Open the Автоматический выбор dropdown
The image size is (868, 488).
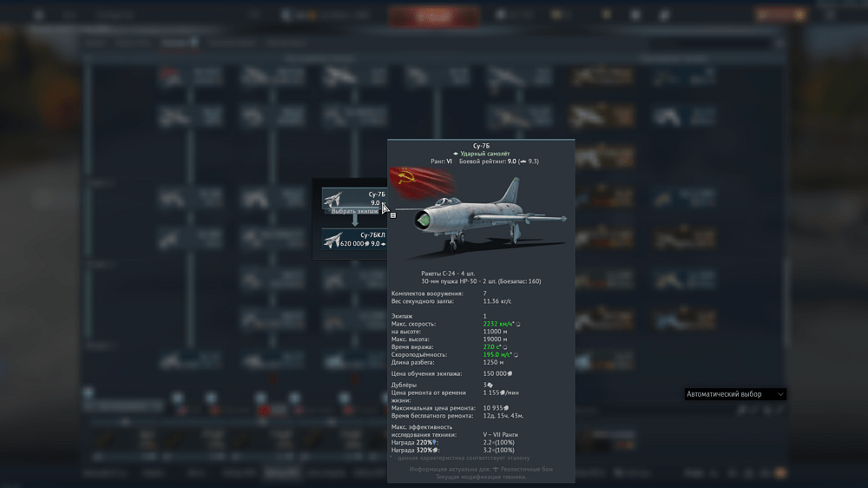(735, 394)
